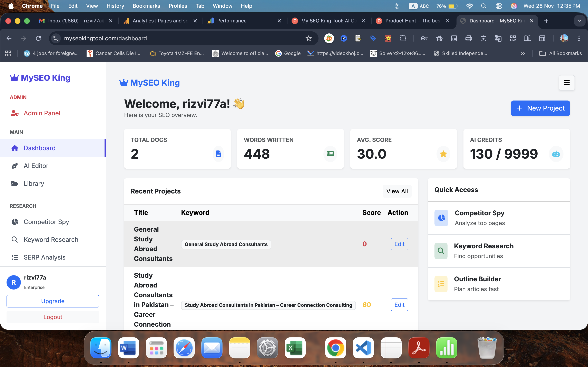Click the rizvi77a profile avatar
Screen dimensions: 588x367
point(13,282)
